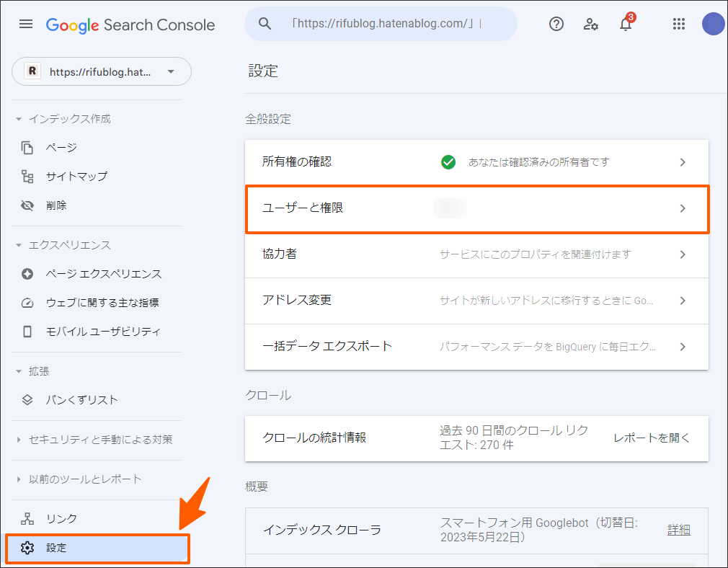Click the パンくずリスト layers icon
The height and width of the screenshot is (568, 728).
27,400
